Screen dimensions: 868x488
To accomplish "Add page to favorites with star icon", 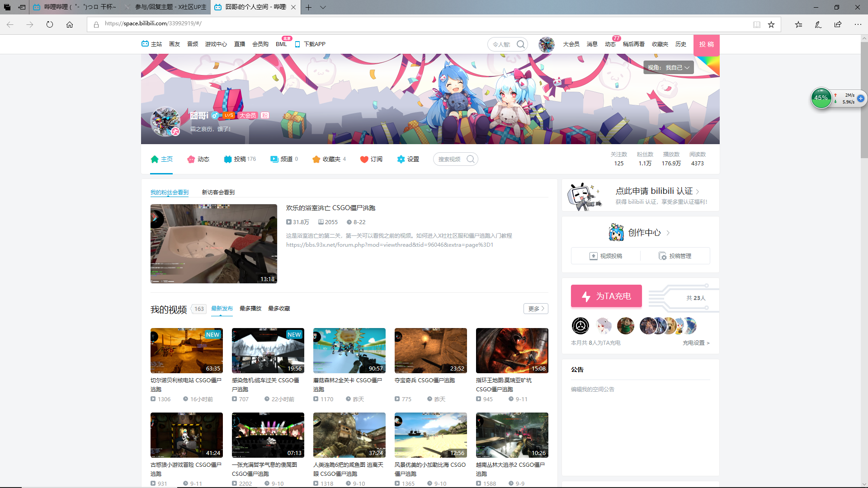I will (771, 24).
